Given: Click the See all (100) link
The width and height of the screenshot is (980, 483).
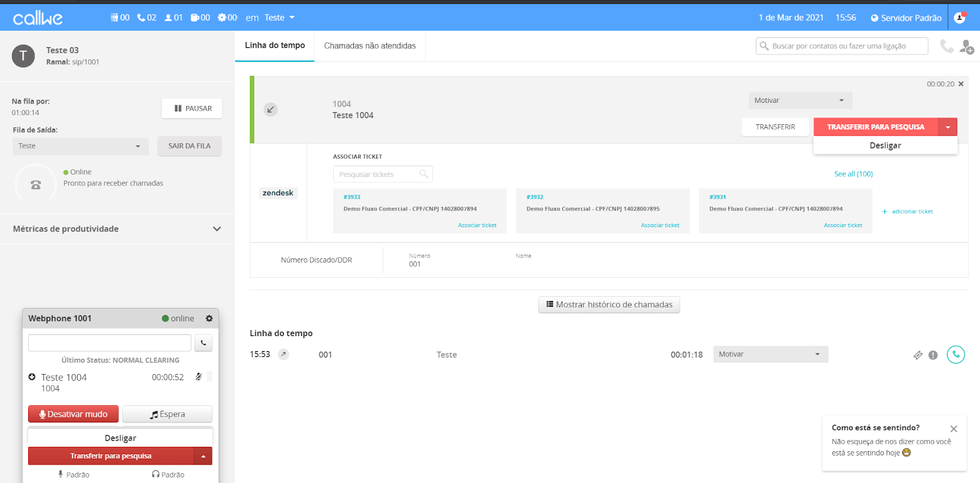Looking at the screenshot, I should (x=853, y=174).
